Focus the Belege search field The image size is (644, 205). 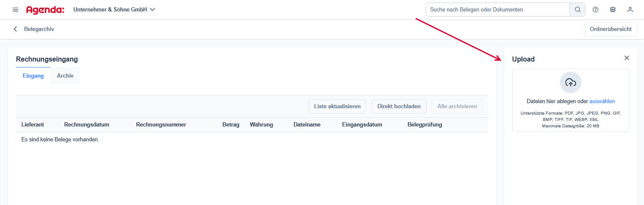pos(497,9)
